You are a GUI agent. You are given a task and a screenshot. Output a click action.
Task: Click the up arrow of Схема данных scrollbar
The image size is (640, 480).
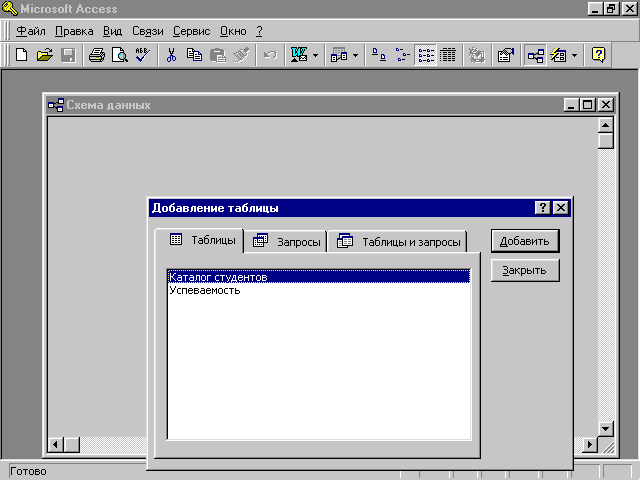tap(605, 125)
